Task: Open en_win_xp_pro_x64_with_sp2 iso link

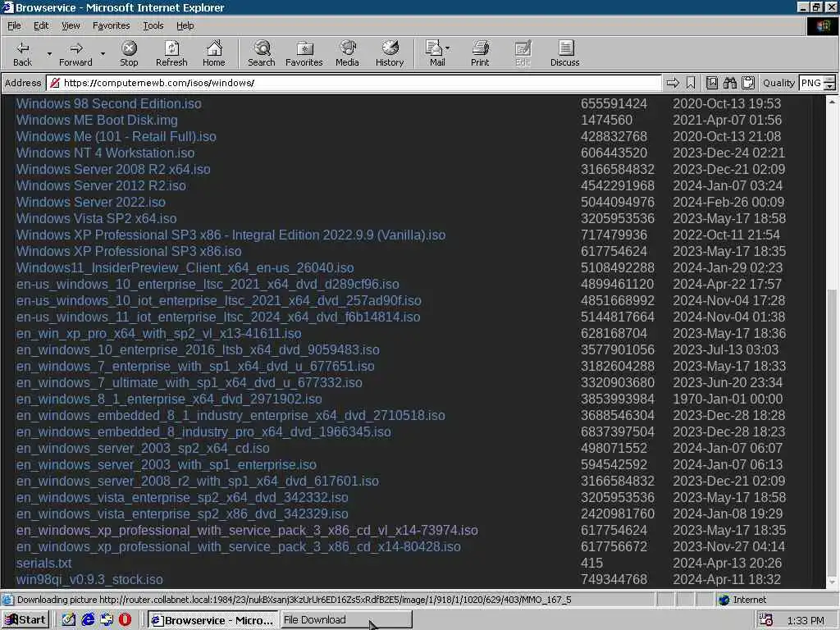Action: [158, 333]
